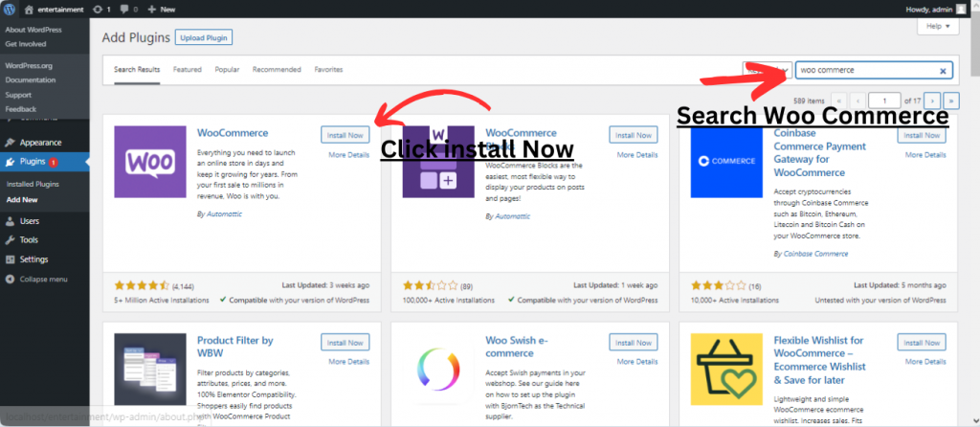Go to Installed Plugins submenu
Image resolution: width=980 pixels, height=427 pixels.
click(33, 185)
